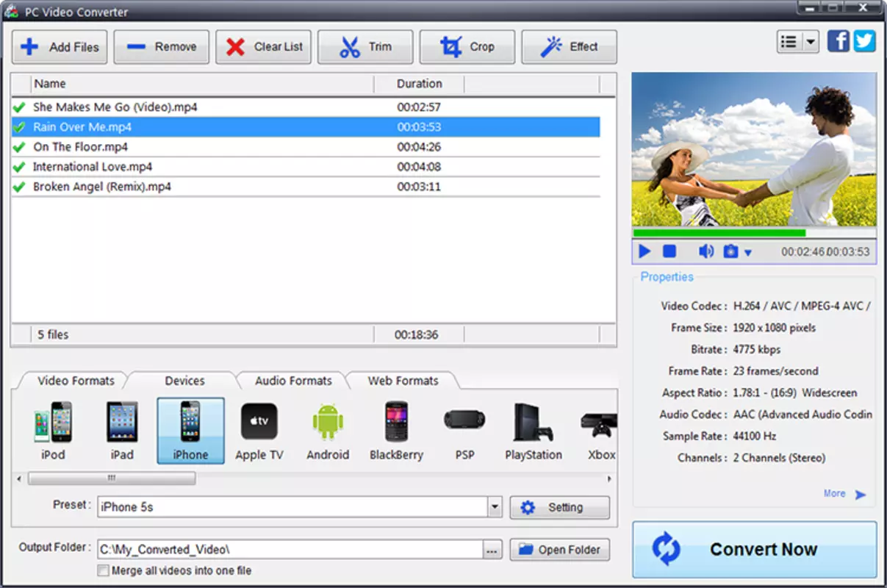Switch to the Web Formats tab

[x=403, y=381]
